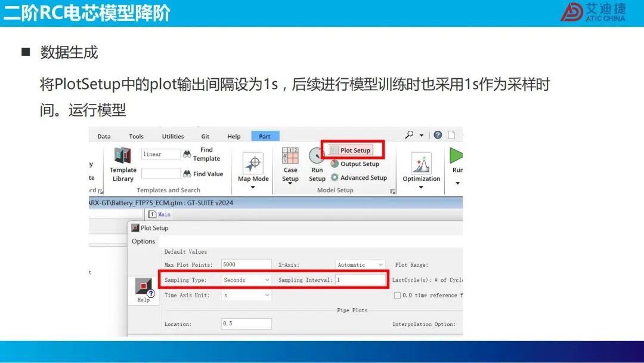The image size is (644, 363).
Task: Click the new document icon
Action: pos(451,135)
